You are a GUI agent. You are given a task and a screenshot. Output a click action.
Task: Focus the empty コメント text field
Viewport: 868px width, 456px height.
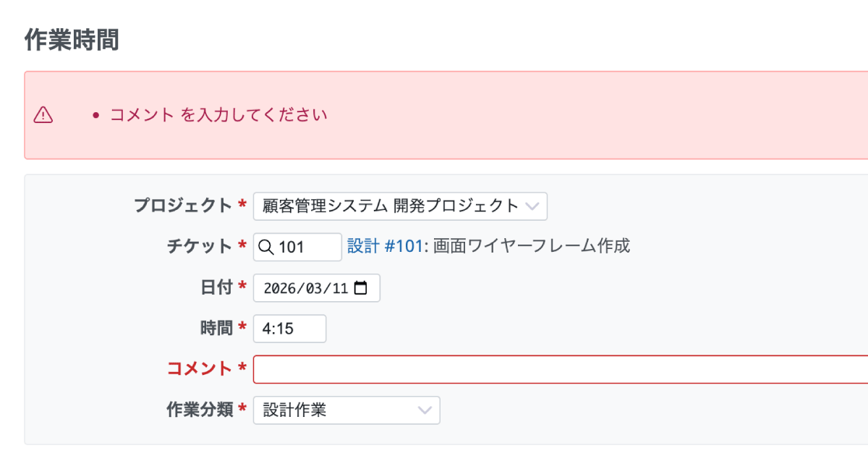557,369
